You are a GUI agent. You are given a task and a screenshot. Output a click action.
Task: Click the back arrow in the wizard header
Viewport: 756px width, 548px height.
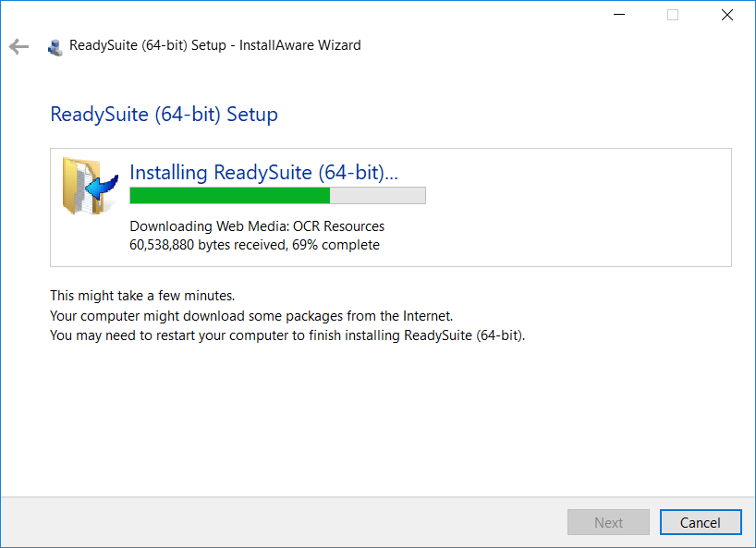coord(18,46)
